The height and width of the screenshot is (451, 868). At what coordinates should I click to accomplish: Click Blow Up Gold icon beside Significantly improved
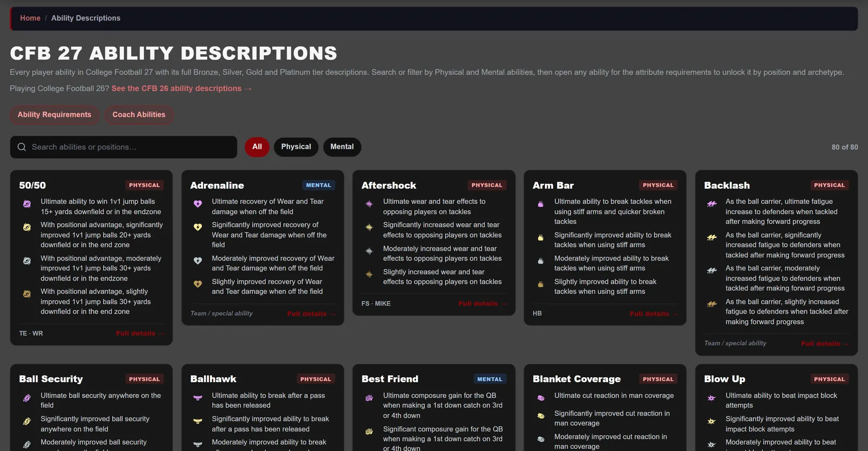tap(712, 421)
